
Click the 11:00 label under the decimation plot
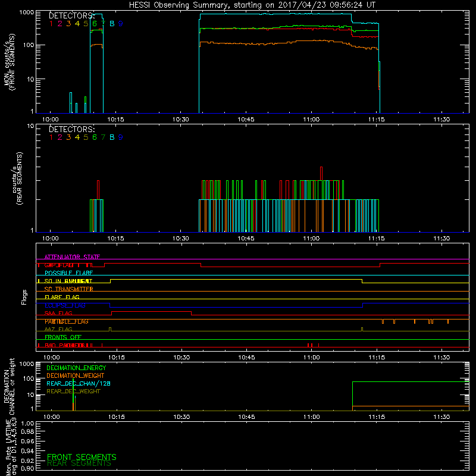[x=311, y=417]
